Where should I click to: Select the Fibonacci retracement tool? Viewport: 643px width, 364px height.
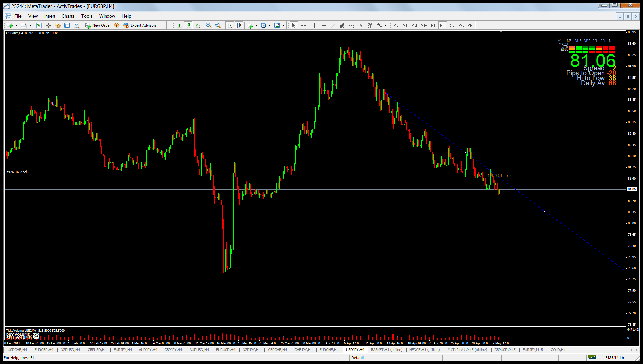point(351,25)
